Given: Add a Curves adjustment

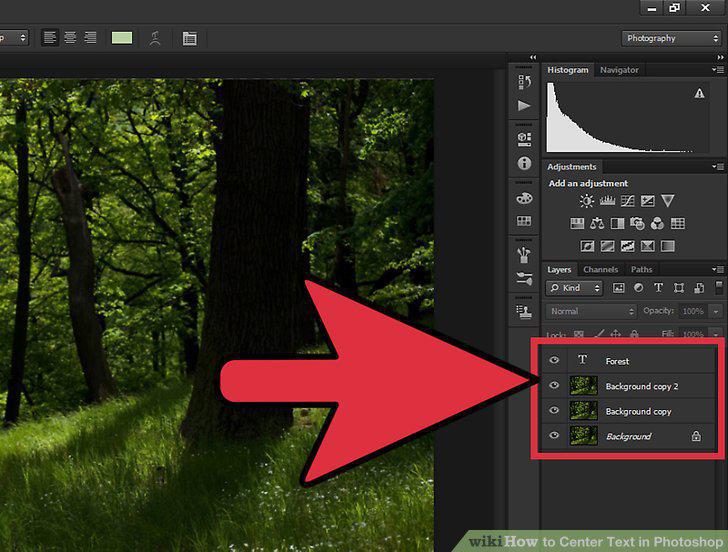Looking at the screenshot, I should tap(628, 201).
